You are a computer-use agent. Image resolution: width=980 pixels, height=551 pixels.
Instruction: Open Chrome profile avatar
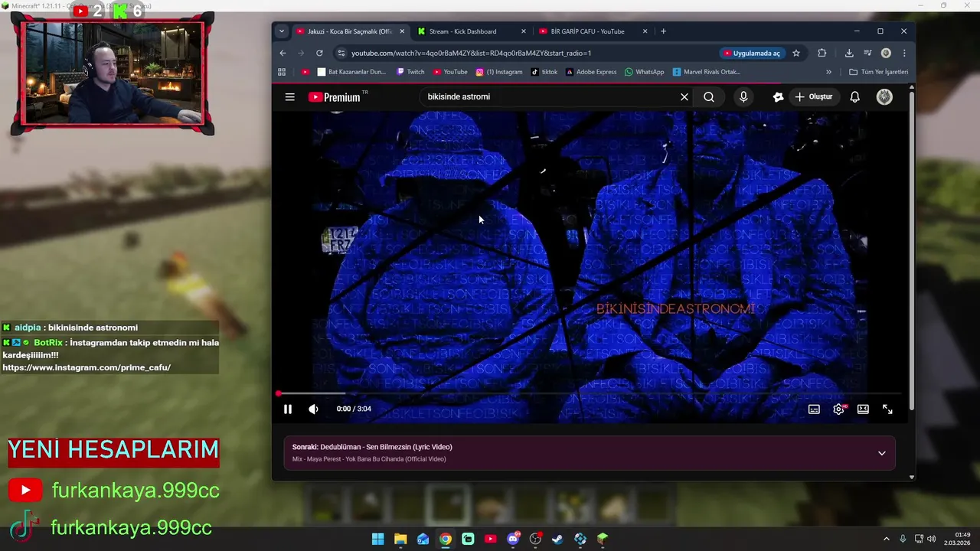(x=886, y=53)
